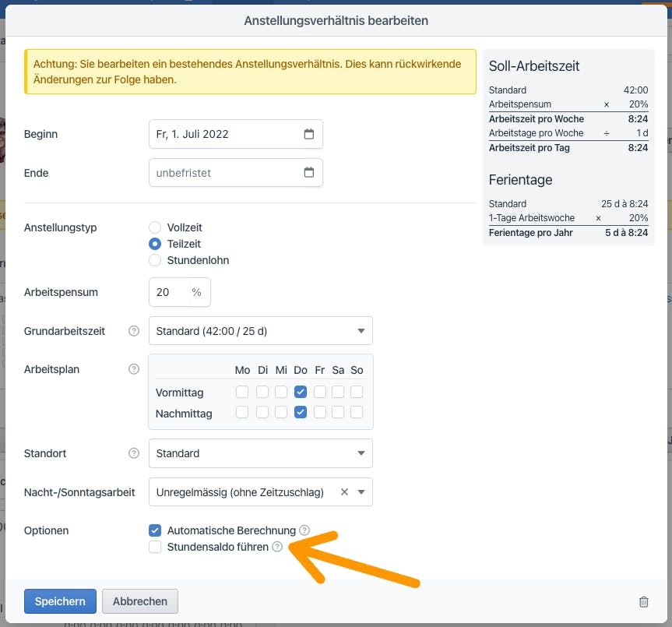Image resolution: width=672 pixels, height=627 pixels.
Task: Open the Beginn date calendar icon
Action: pyautogui.click(x=309, y=134)
